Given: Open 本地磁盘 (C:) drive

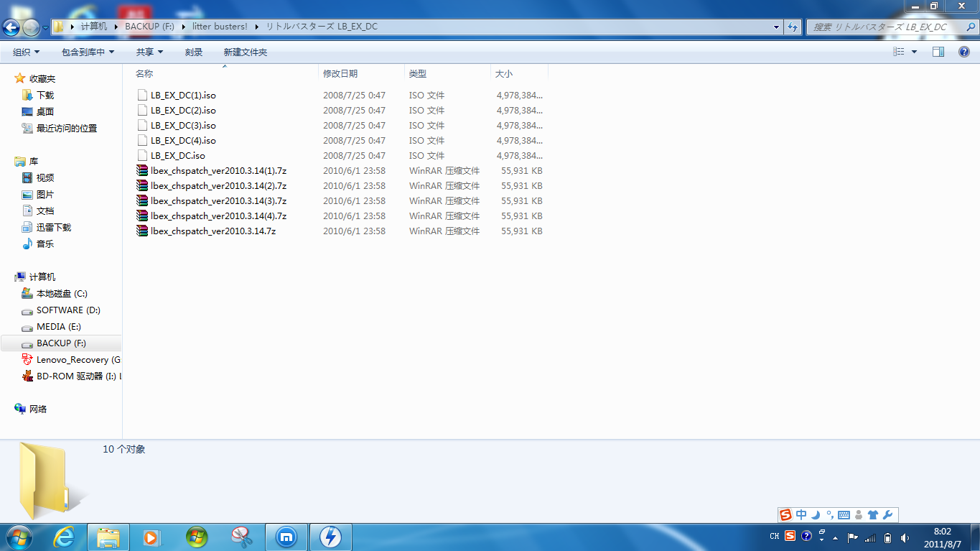Looking at the screenshot, I should pyautogui.click(x=62, y=293).
